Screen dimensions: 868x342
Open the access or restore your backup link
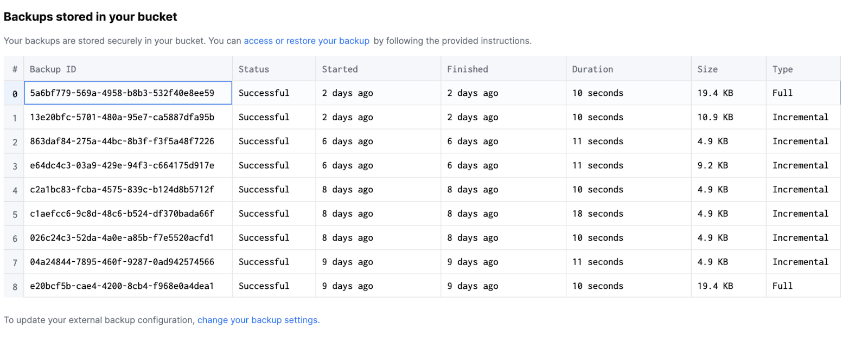306,41
